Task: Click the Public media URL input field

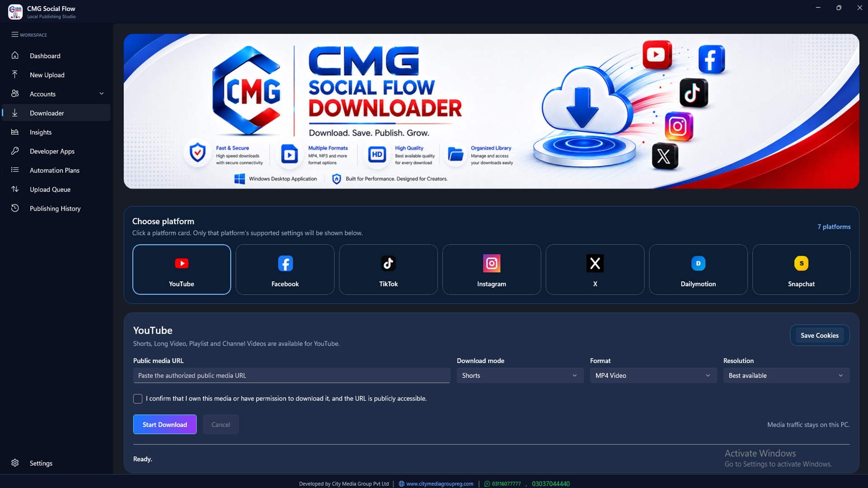Action: 292,375
